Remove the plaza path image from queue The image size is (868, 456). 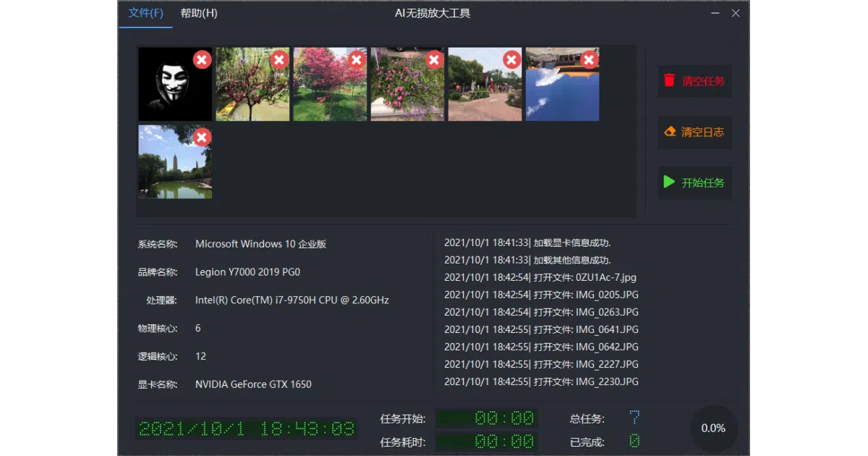click(512, 59)
